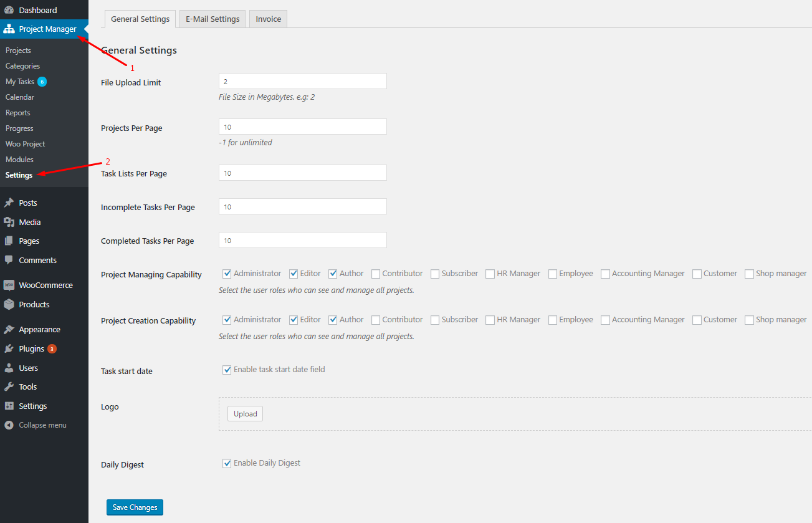Click the Comments speech bubble icon
The width and height of the screenshot is (812, 523).
tap(9, 260)
